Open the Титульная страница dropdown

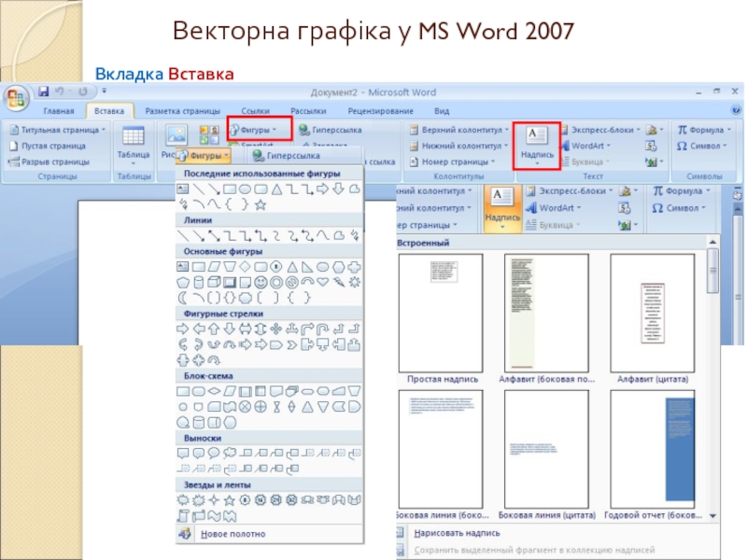[x=58, y=130]
